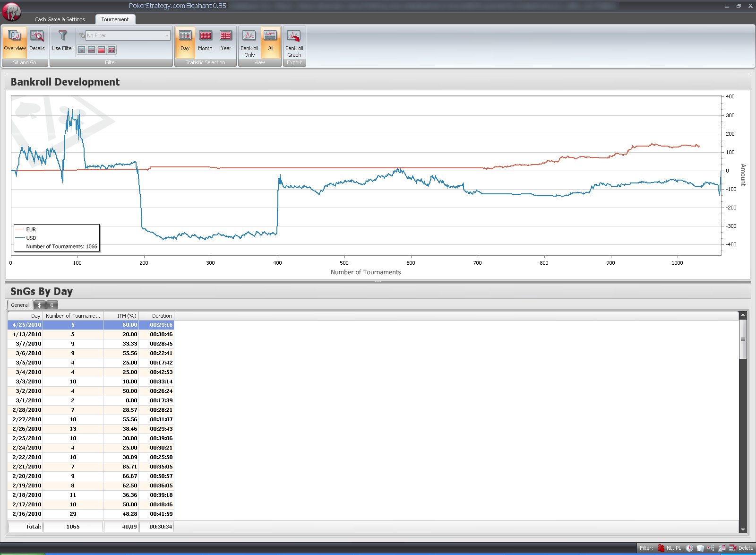Click the 2/22/2010 date cell
The width and height of the screenshot is (756, 555).
[x=26, y=457]
